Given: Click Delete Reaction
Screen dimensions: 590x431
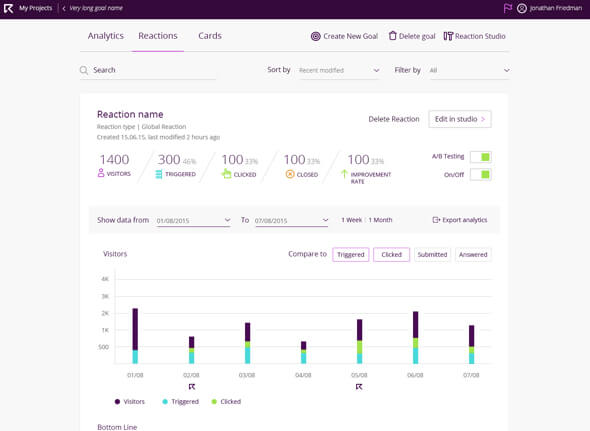Looking at the screenshot, I should point(394,119).
